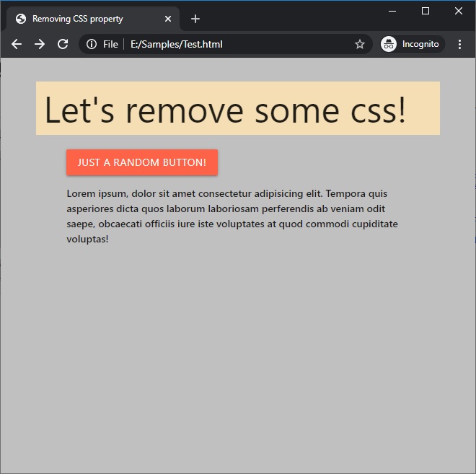Viewport: 476px width, 474px height.
Task: Click the Lorem ipsum paragraph text
Action: point(232,216)
